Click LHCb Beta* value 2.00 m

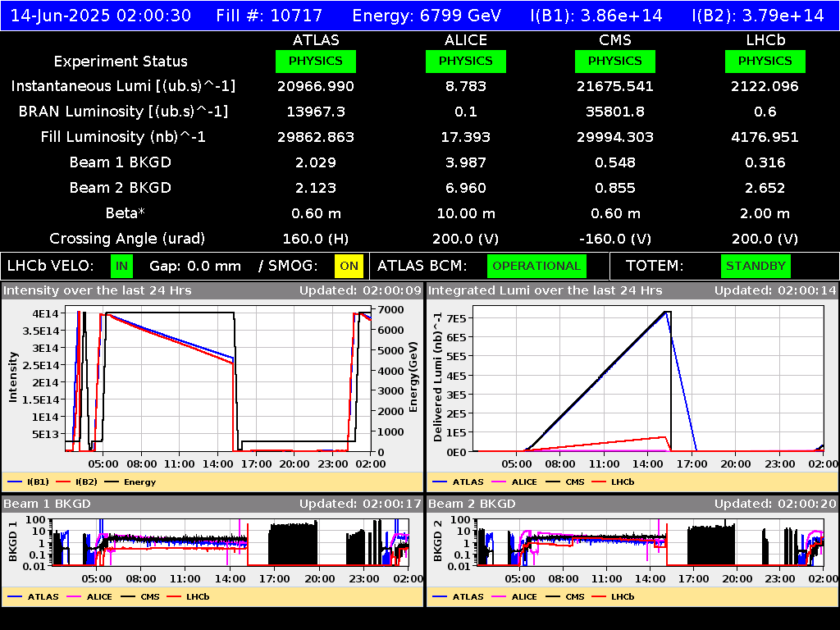tap(765, 213)
